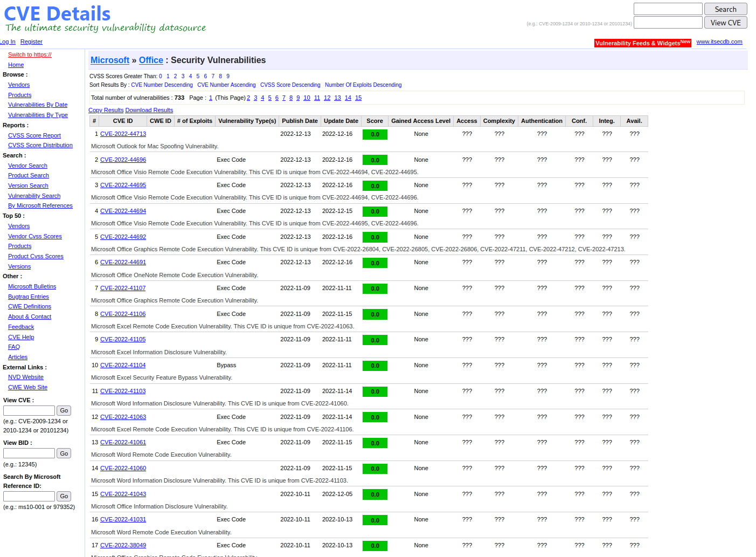Filter CVSS scores greater than 9
The image size is (756, 557).
coord(228,76)
